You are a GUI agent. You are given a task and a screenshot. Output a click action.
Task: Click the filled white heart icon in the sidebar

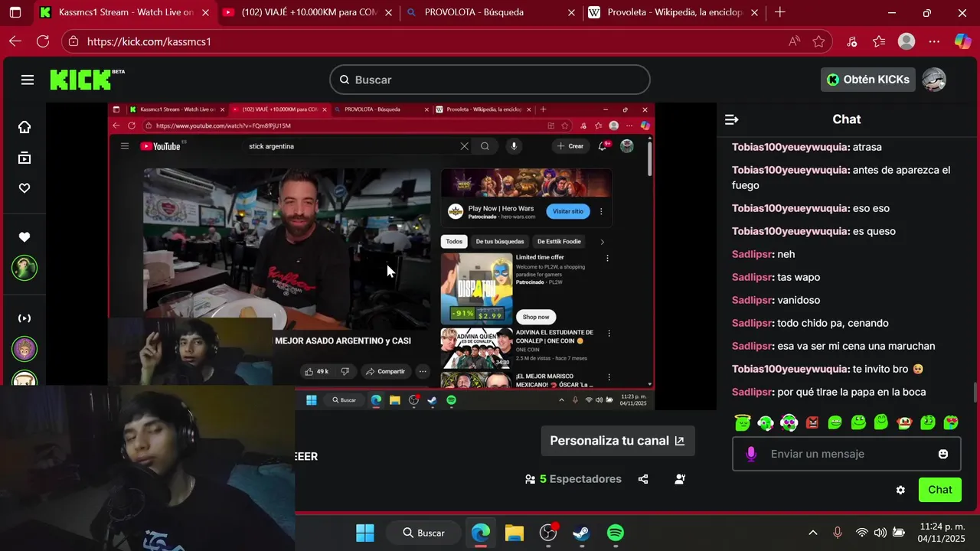(24, 237)
